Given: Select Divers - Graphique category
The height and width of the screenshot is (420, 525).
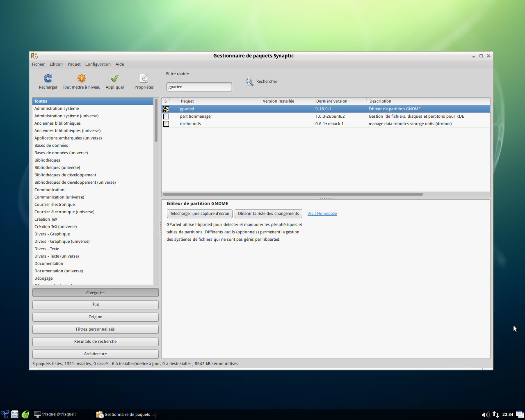Looking at the screenshot, I should [x=93, y=234].
